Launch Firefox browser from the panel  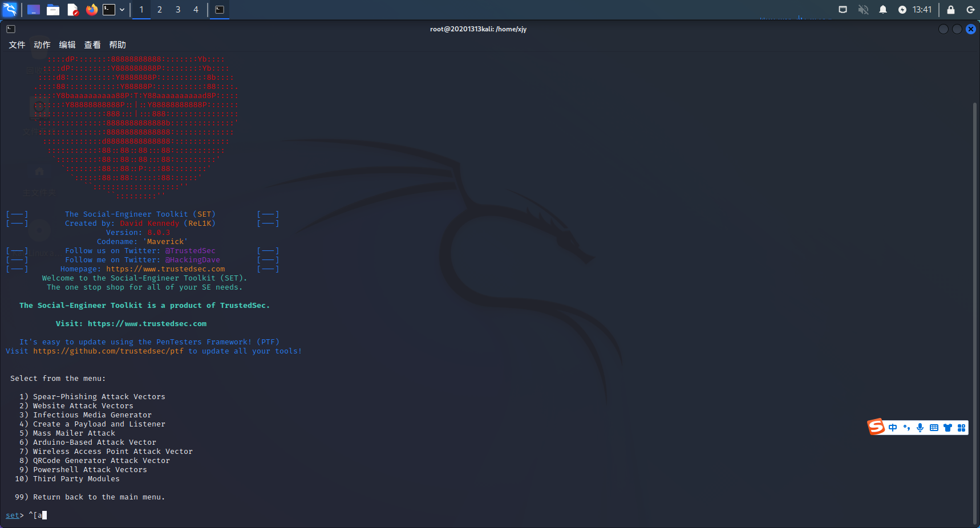click(x=92, y=10)
